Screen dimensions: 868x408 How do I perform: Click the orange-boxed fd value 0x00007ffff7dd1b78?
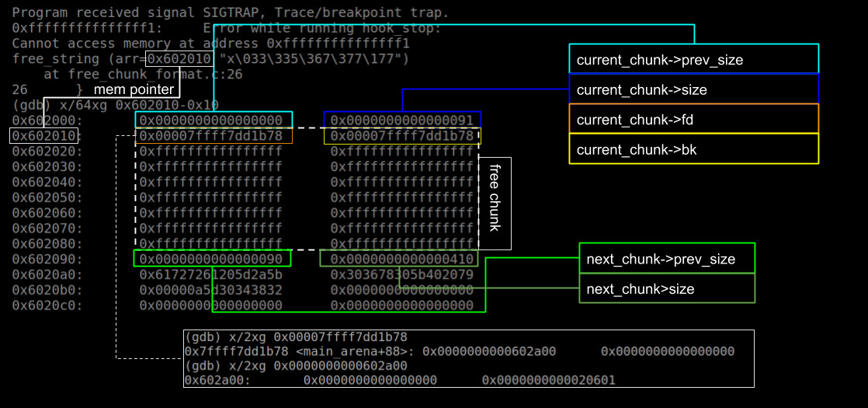(214, 136)
